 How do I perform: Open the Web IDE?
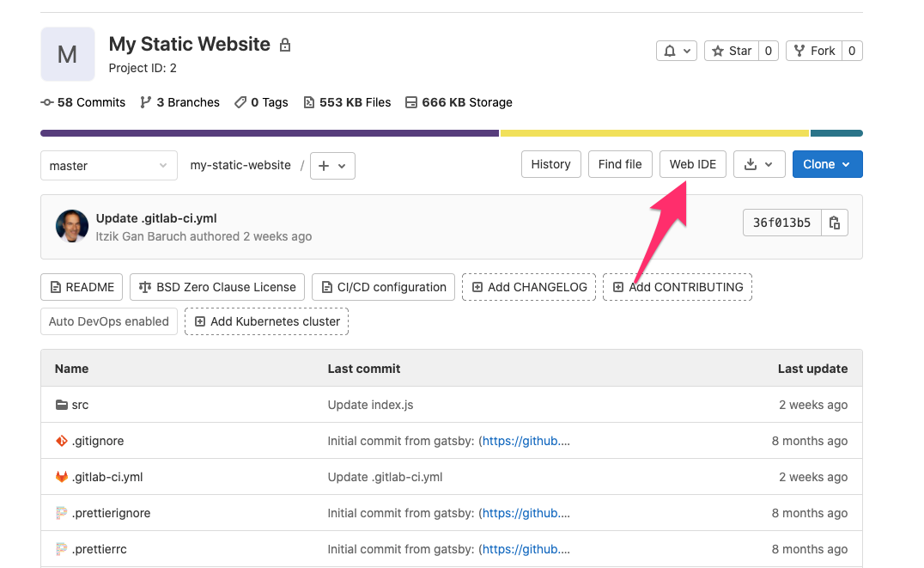(x=693, y=164)
